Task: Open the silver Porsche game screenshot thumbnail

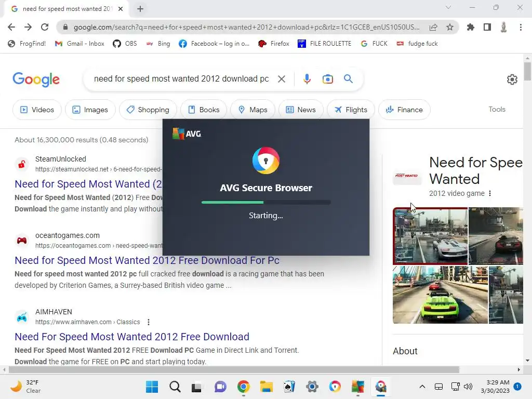Action: coord(430,236)
